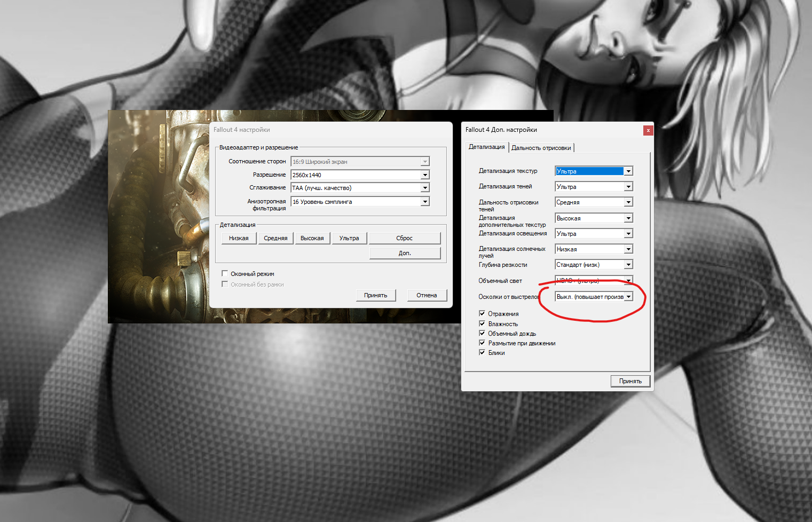Switch to Дальность отрисовки tab
812x522 pixels.
541,148
